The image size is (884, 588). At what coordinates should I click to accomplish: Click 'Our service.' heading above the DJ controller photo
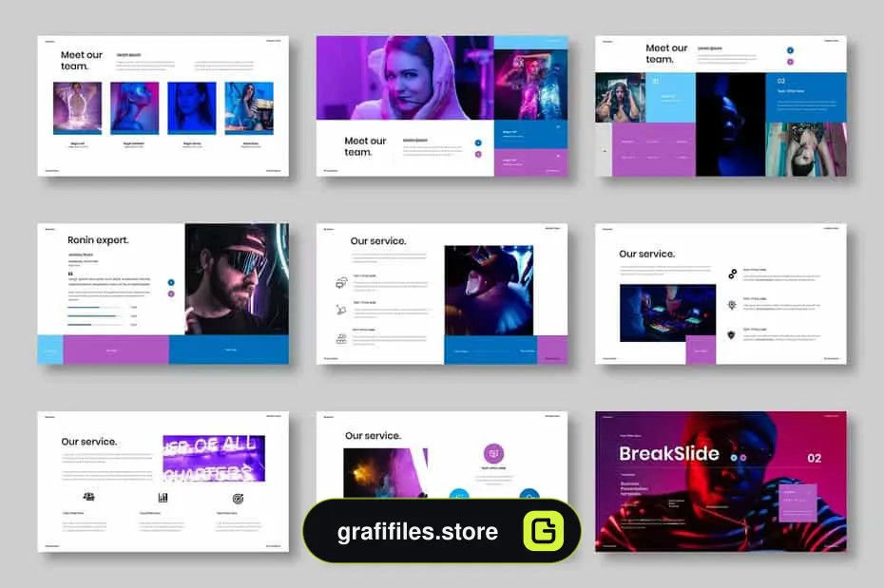[x=646, y=254]
